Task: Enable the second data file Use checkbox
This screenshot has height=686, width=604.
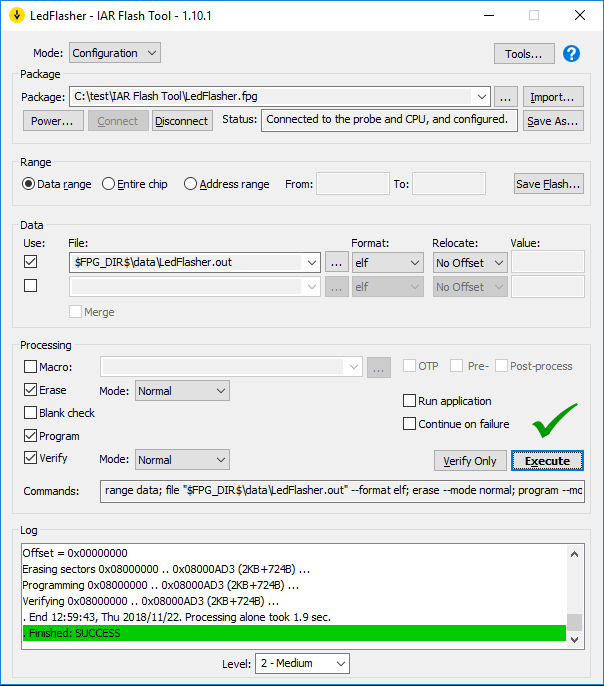Action: (x=31, y=286)
